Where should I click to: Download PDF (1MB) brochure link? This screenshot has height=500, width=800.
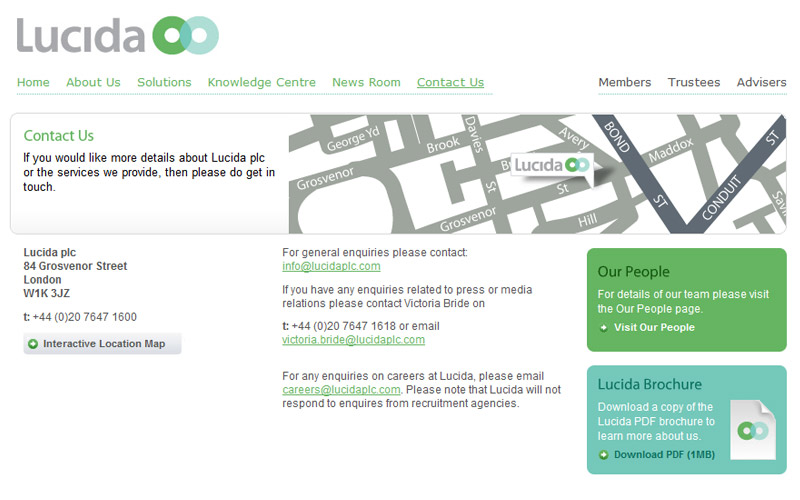pyautogui.click(x=664, y=455)
